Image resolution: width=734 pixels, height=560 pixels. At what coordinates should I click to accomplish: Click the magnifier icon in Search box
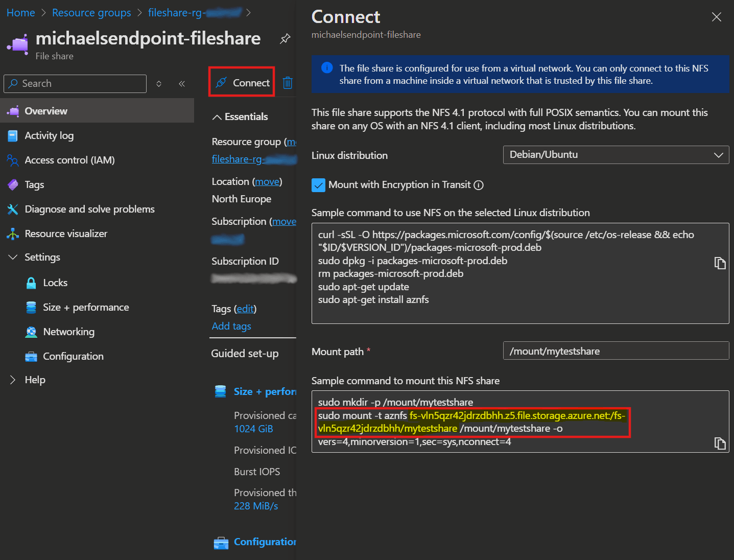coord(13,83)
